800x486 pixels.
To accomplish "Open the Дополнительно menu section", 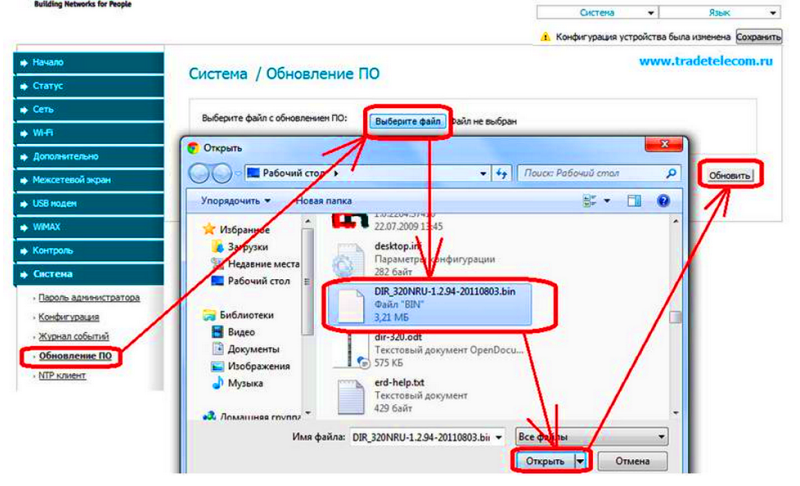I will point(89,156).
